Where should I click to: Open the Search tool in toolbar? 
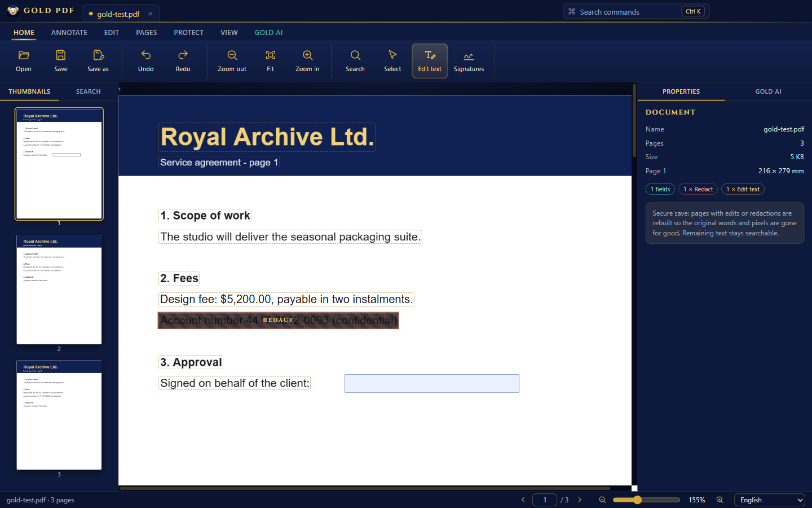pos(355,61)
